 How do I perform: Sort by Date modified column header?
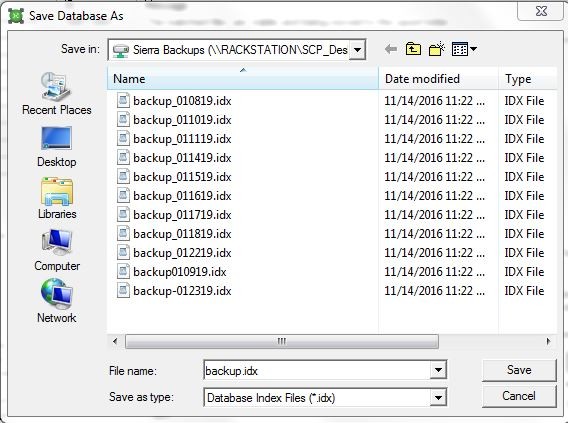point(438,79)
